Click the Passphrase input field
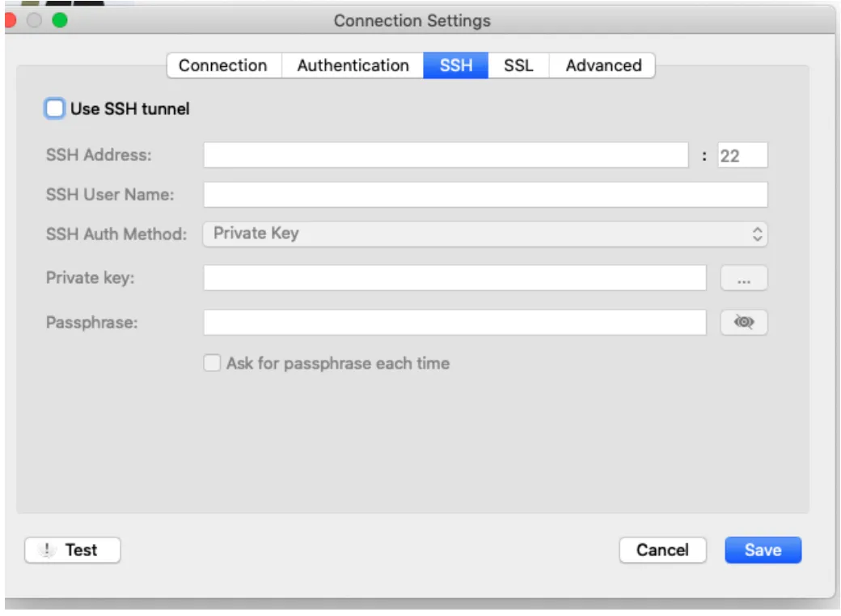Image resolution: width=841 pixels, height=616 pixels. point(454,323)
